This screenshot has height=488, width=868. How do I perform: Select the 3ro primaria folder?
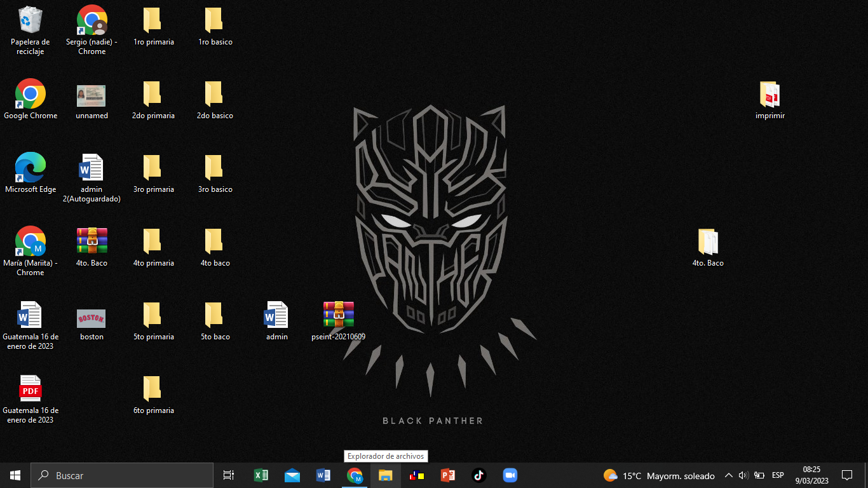[153, 173]
